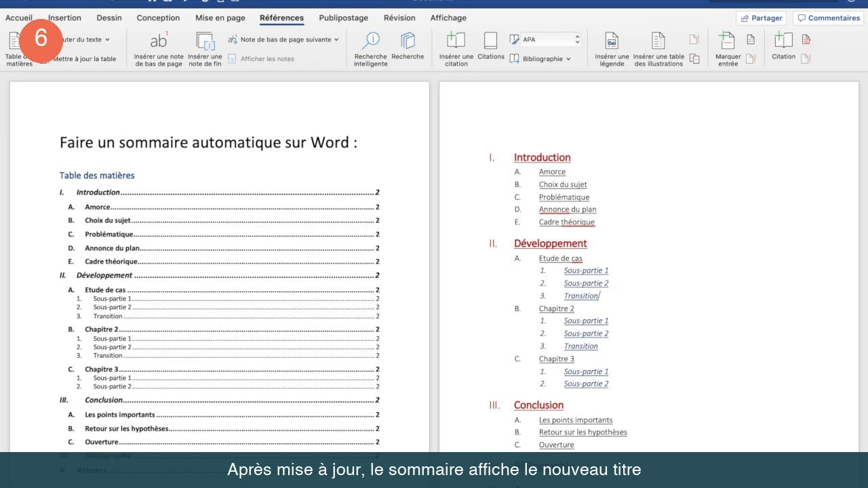Click the update table of authorities icon
Viewport: 868px width, 488px height.
806,59
